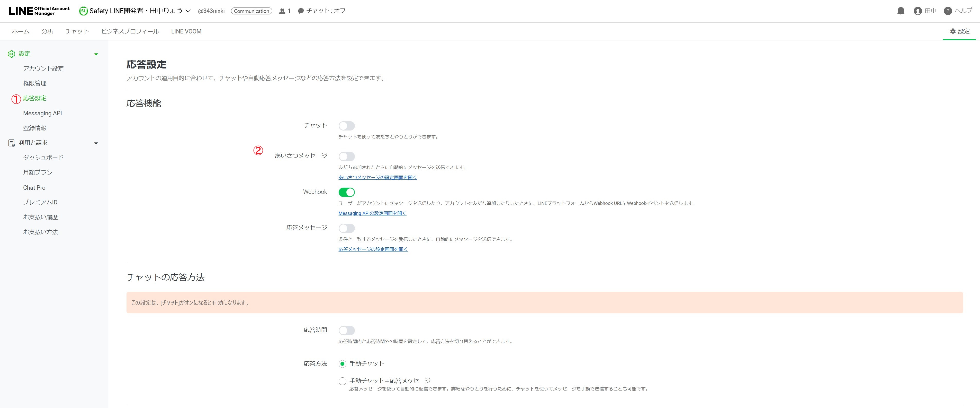Toggle the チャット switch on
980x408 pixels.
(x=347, y=126)
